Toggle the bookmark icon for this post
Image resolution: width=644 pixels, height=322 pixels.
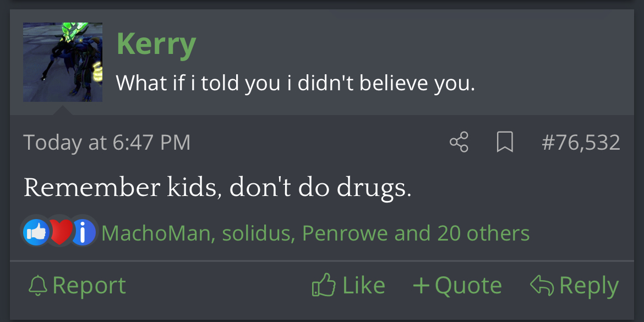[505, 142]
